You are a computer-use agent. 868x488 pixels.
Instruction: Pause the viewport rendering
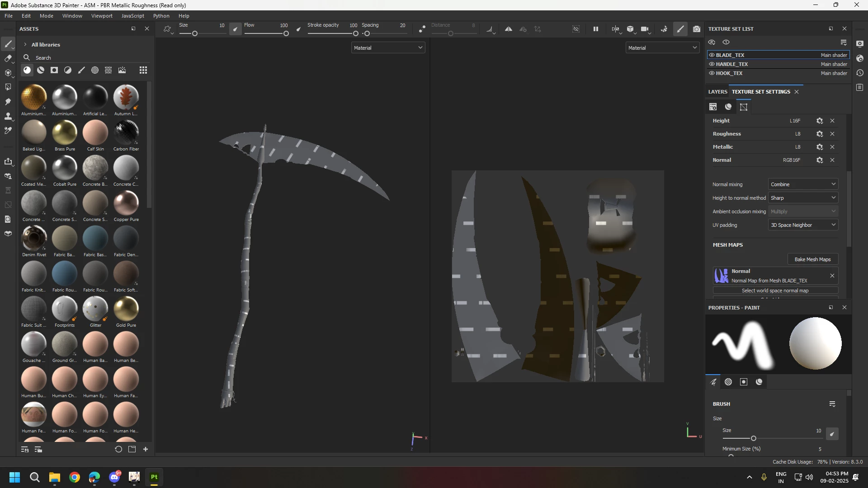[596, 29]
